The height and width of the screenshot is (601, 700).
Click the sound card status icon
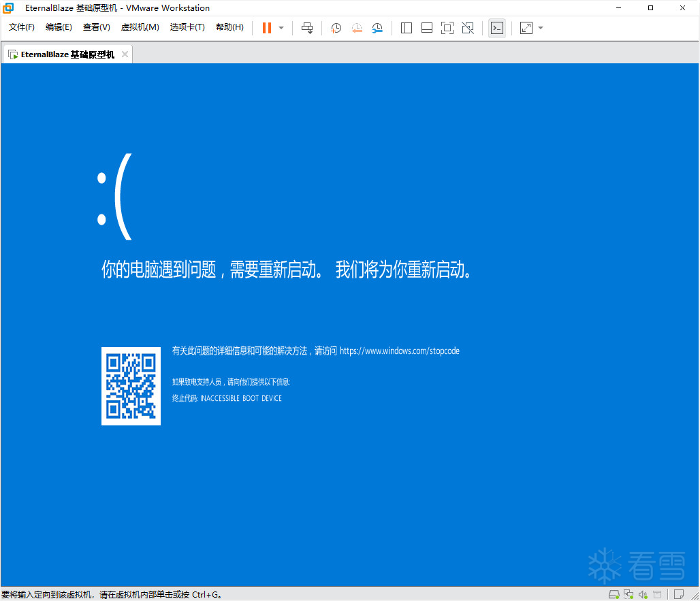tap(643, 594)
